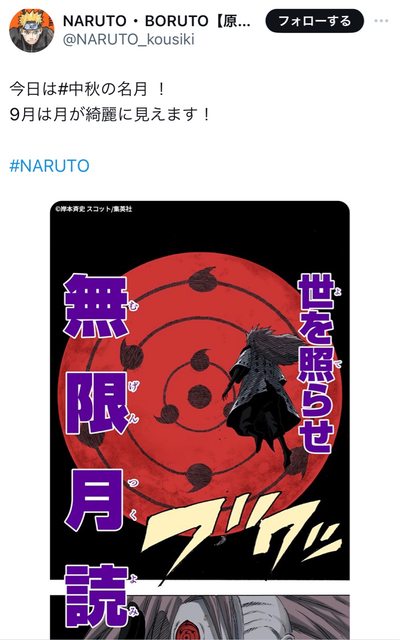The image size is (400, 640).
Task: Click the フォローする follow button
Action: pos(314,21)
